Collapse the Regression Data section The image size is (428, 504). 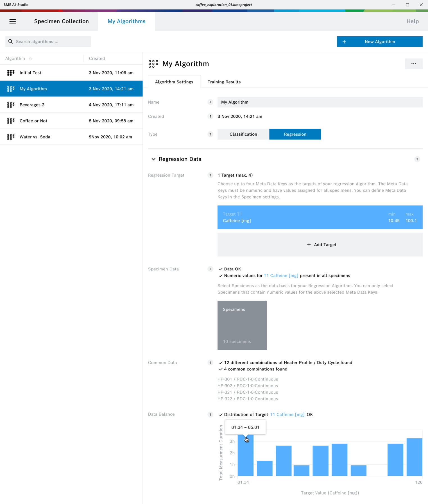click(x=153, y=159)
